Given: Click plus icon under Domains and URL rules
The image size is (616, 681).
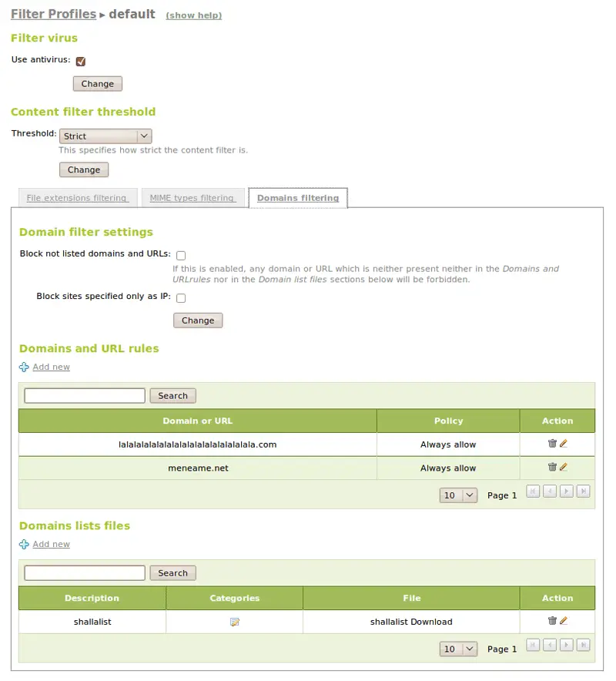Looking at the screenshot, I should 24,367.
